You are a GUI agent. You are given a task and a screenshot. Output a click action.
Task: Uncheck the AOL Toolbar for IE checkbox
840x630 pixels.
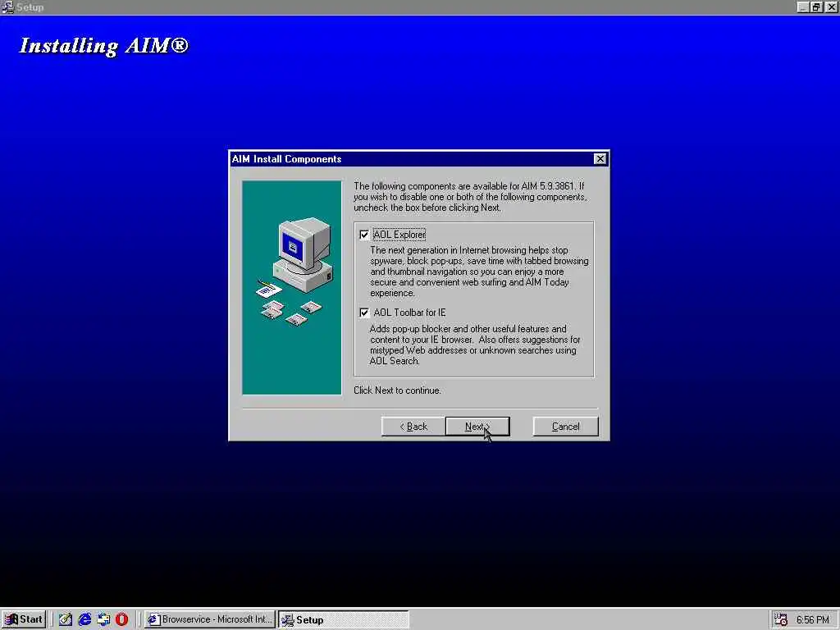pyautogui.click(x=364, y=313)
